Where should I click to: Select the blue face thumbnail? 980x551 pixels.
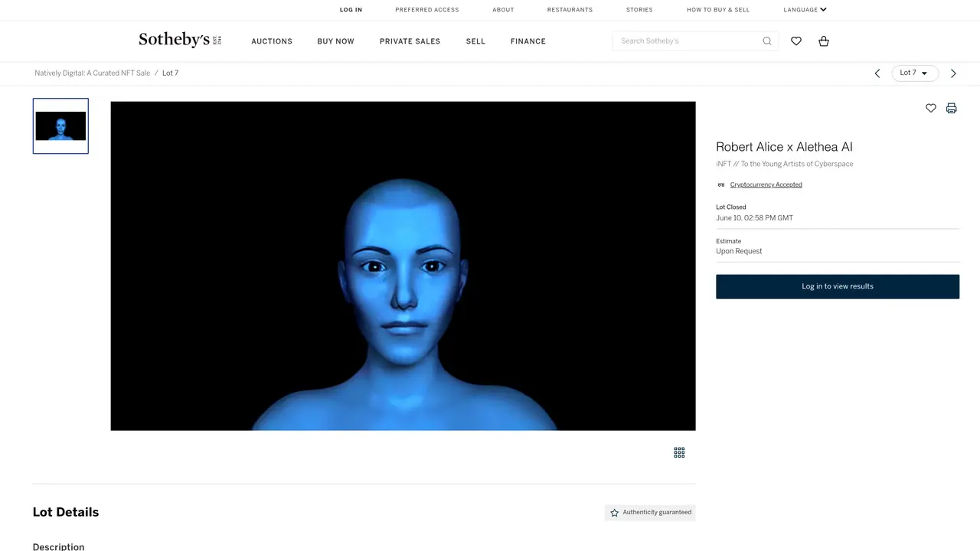[x=60, y=126]
